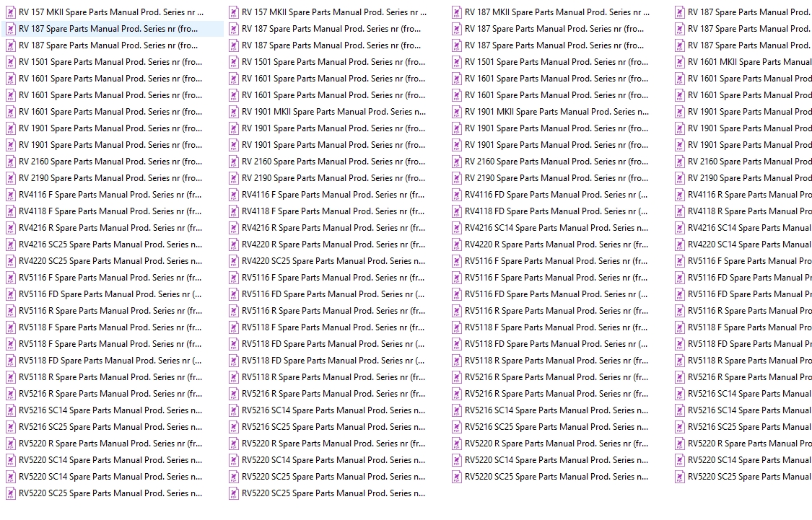
Task: Click PDF icon beside RV4216 SC25 manual
Action: click(x=10, y=244)
